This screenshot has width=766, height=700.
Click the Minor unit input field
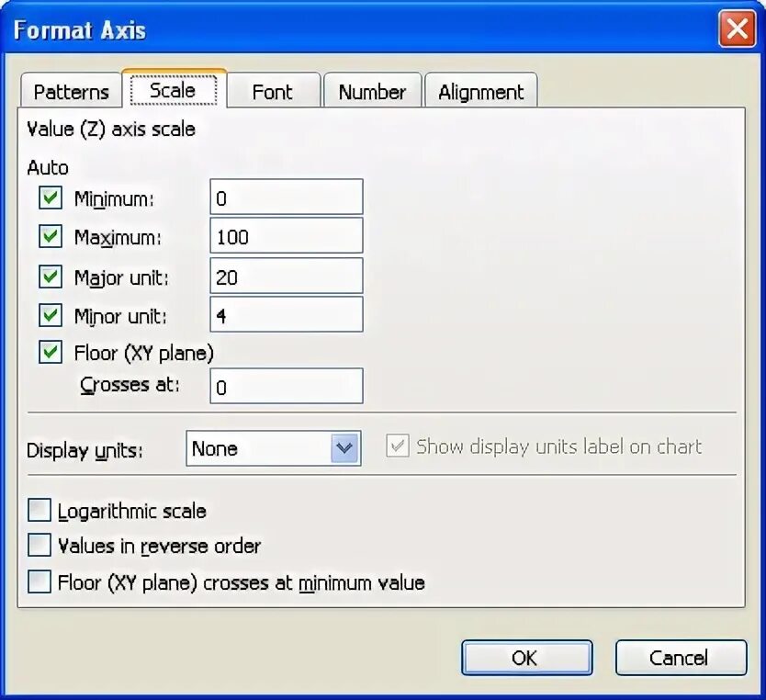pos(287,314)
